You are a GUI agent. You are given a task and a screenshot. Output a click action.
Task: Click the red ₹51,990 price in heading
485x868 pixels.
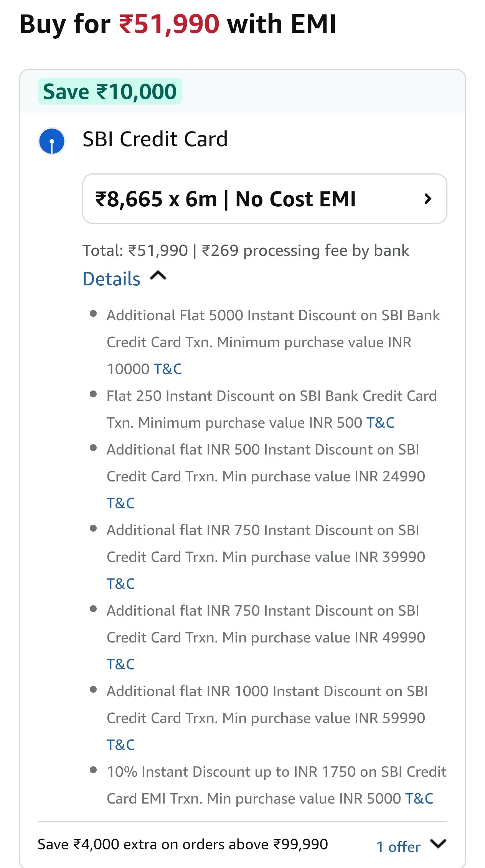click(x=169, y=24)
